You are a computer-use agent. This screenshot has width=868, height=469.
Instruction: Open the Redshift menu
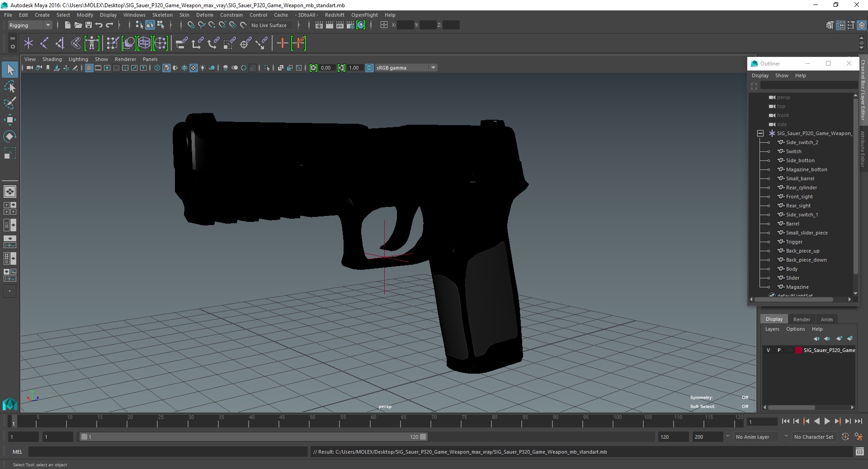click(x=335, y=15)
